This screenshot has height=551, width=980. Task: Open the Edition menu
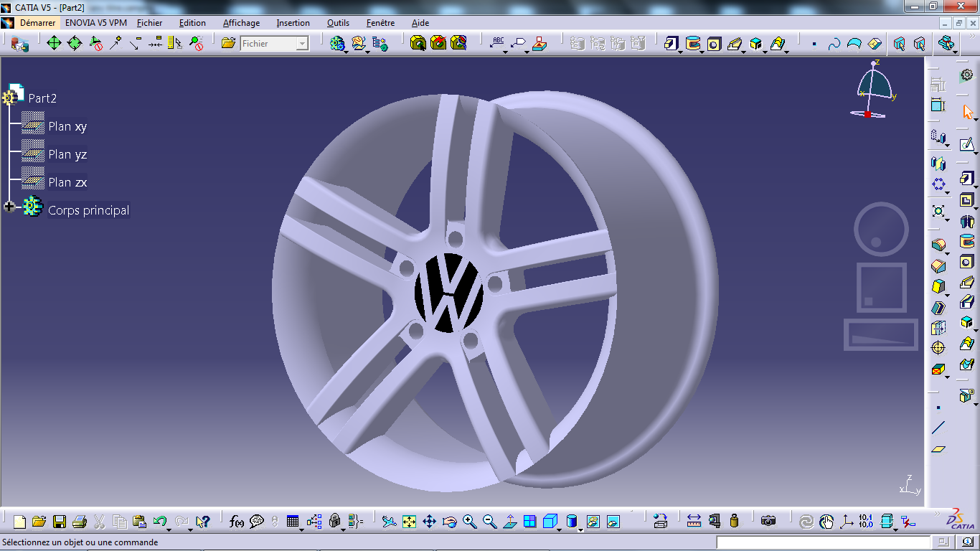[192, 23]
